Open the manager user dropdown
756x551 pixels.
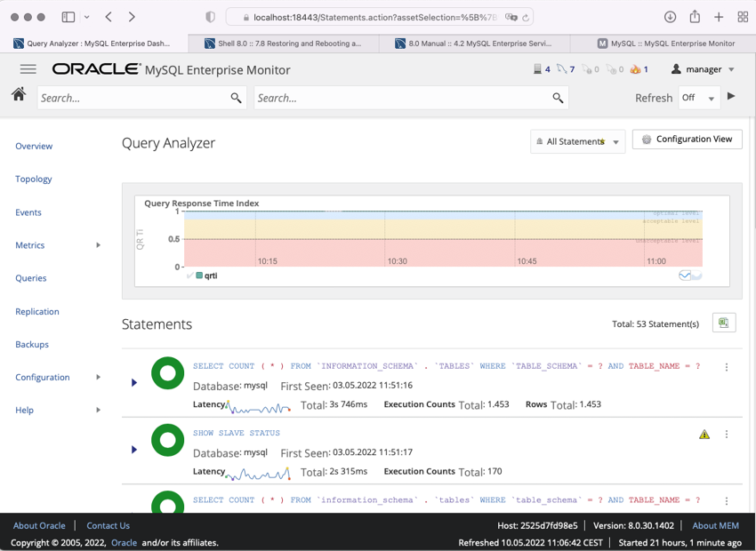point(703,69)
